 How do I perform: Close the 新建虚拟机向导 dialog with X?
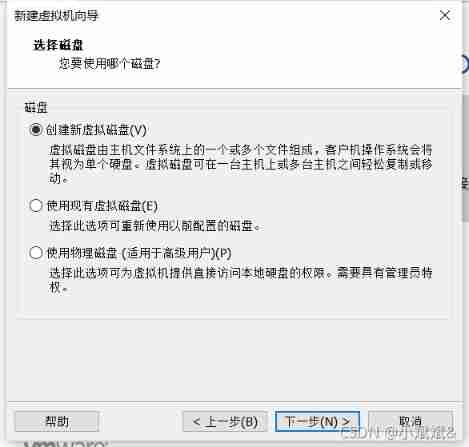[445, 15]
